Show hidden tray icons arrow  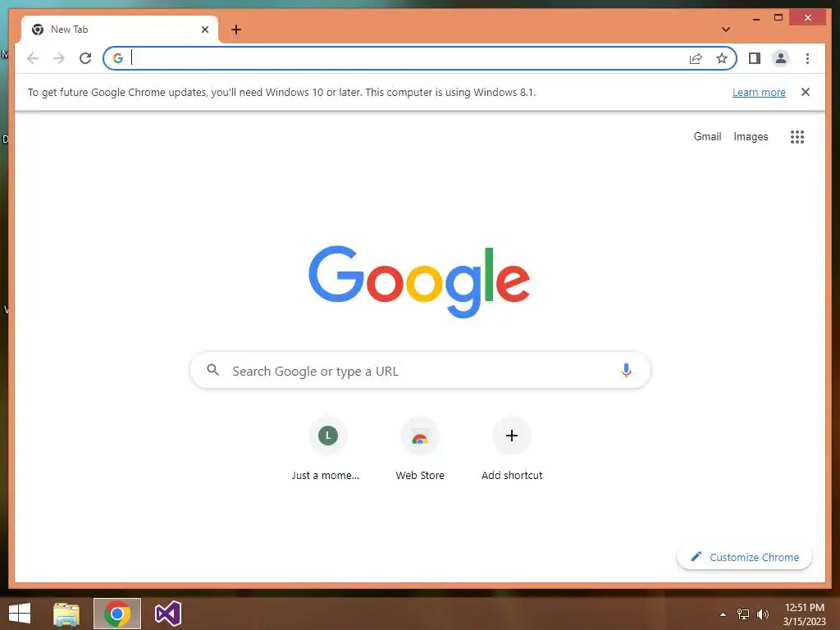(723, 614)
